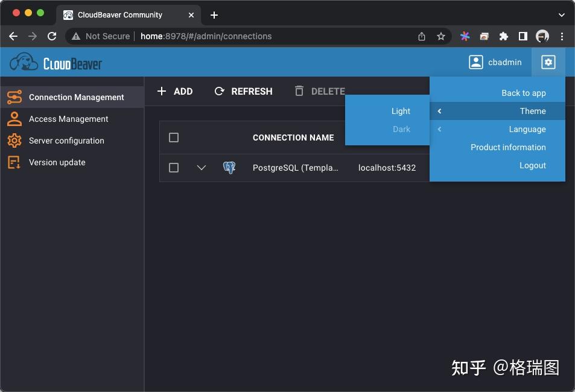This screenshot has width=575, height=392.
Task: Click the CONNECTION NAME column header
Action: click(x=293, y=138)
